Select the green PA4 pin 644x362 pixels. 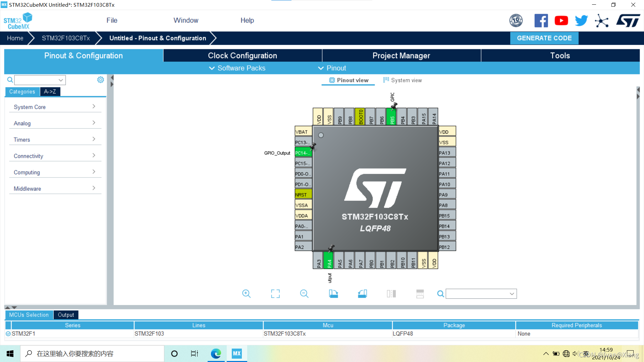tap(329, 260)
